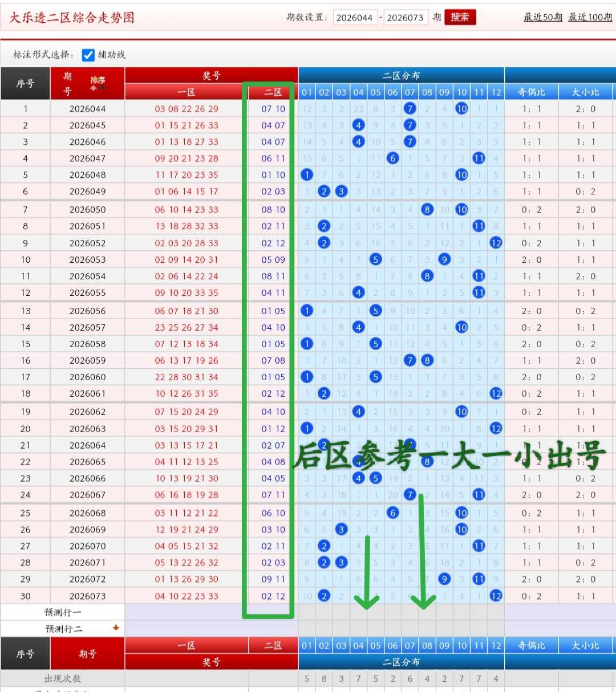Open the 最近50期 link
Viewport: 616px width, 692px height.
click(543, 17)
